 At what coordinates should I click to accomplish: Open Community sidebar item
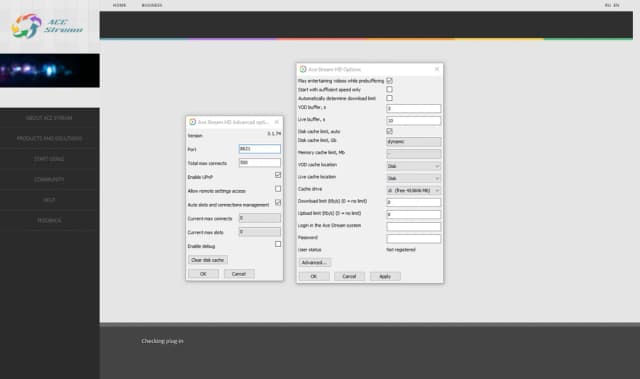pos(49,179)
